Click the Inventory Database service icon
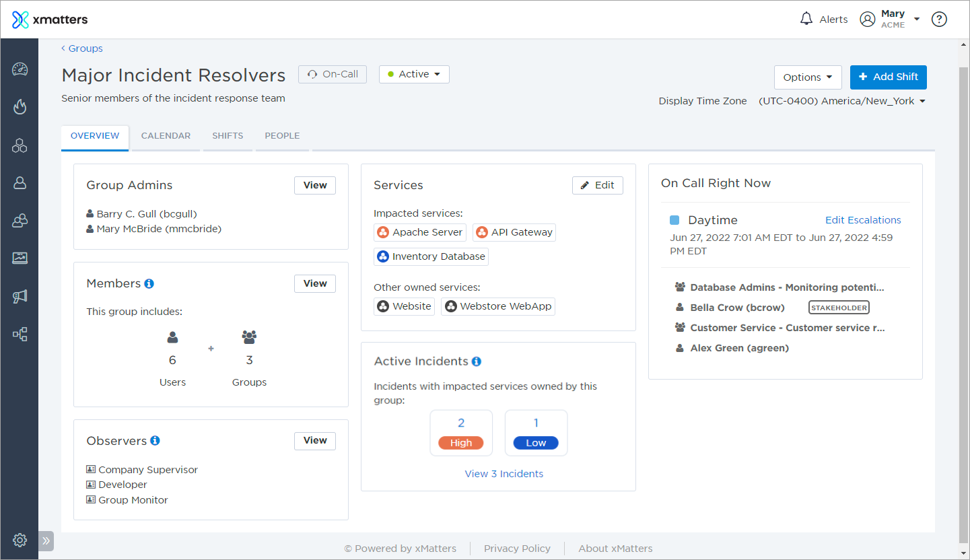 pos(383,256)
